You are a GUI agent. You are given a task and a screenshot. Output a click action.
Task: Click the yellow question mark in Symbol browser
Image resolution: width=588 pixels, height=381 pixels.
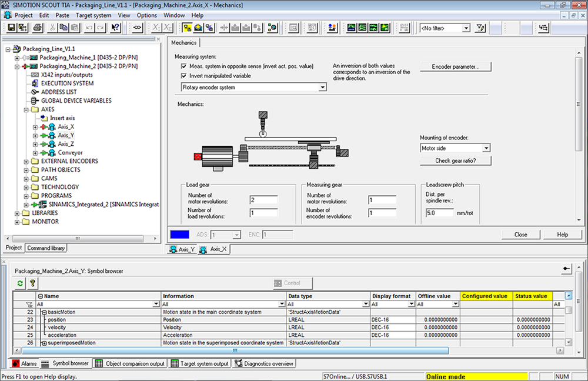coord(32,283)
